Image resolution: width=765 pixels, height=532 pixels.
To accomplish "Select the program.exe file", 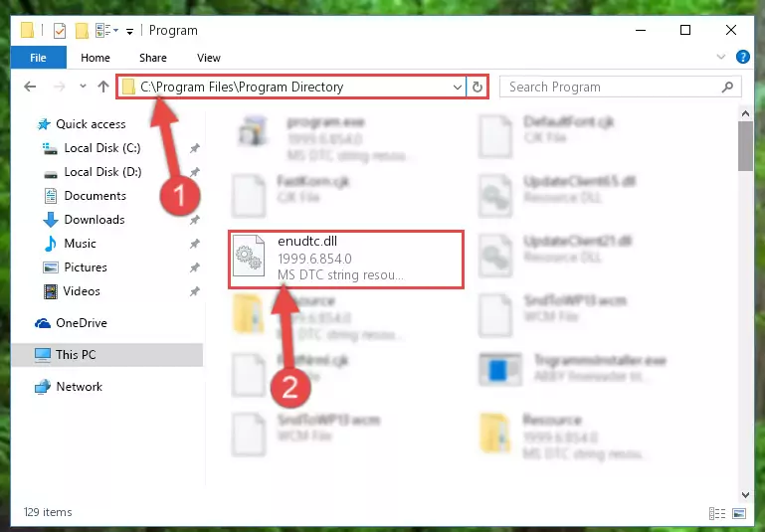I will point(325,138).
